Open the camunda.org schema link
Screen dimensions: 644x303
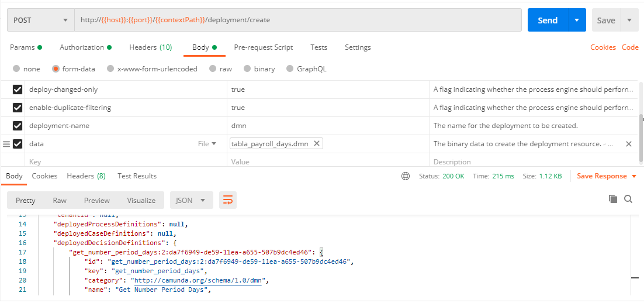click(198, 280)
